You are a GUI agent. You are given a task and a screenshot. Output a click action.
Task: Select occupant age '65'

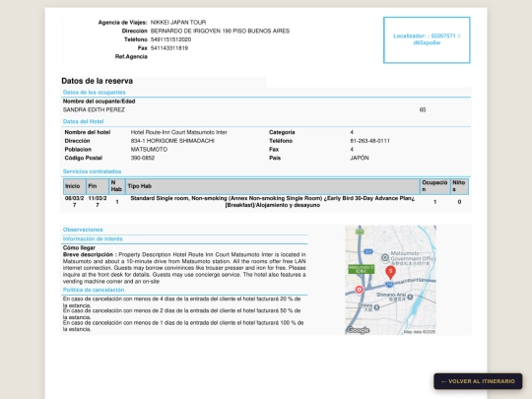[423, 110]
